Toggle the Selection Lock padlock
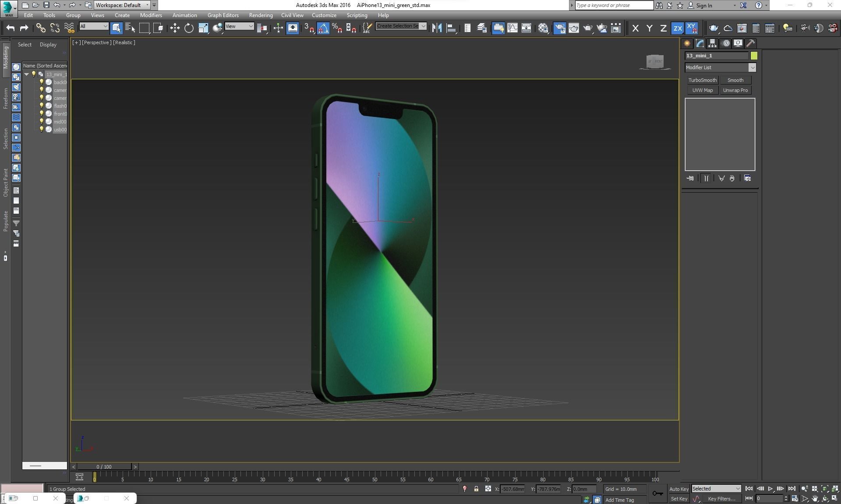The height and width of the screenshot is (504, 841). (x=476, y=489)
